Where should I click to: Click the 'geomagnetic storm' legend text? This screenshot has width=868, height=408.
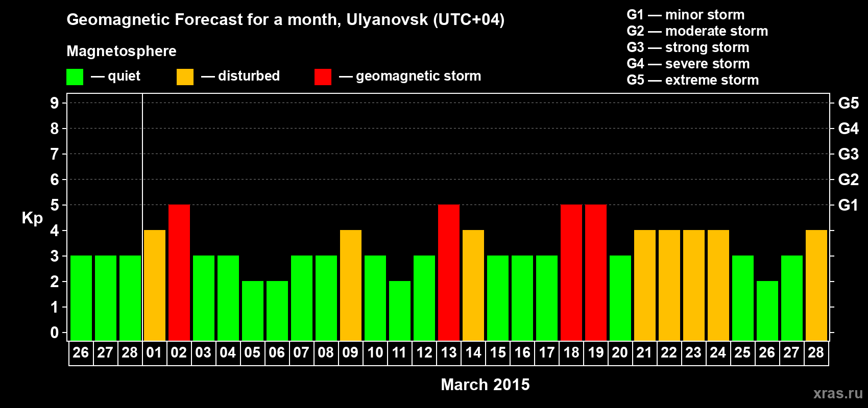point(419,76)
